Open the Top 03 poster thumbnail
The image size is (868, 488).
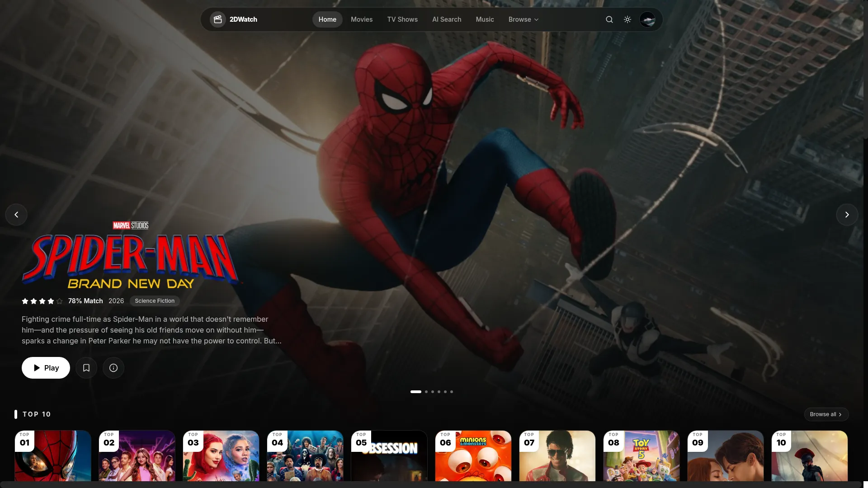(221, 456)
